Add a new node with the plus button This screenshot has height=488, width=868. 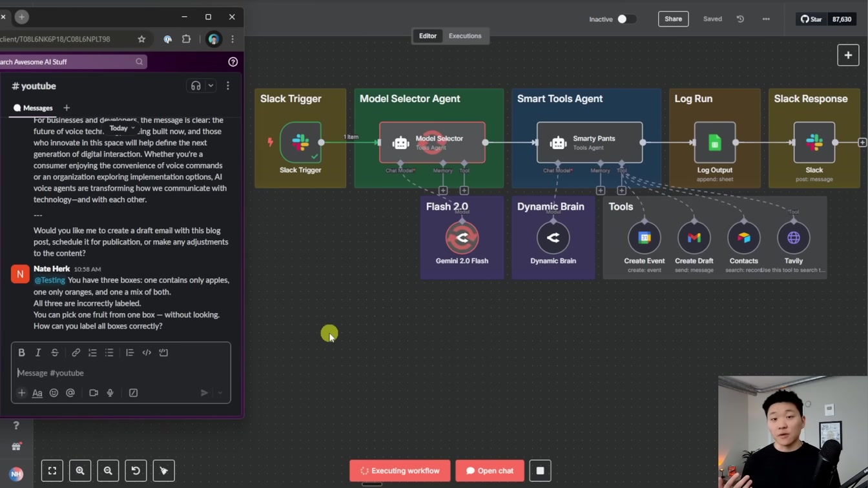click(848, 55)
